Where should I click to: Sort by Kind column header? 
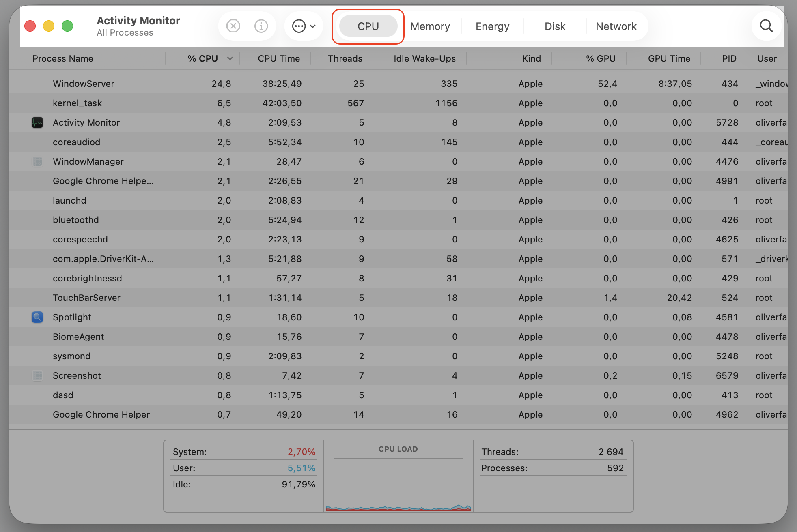coord(531,58)
